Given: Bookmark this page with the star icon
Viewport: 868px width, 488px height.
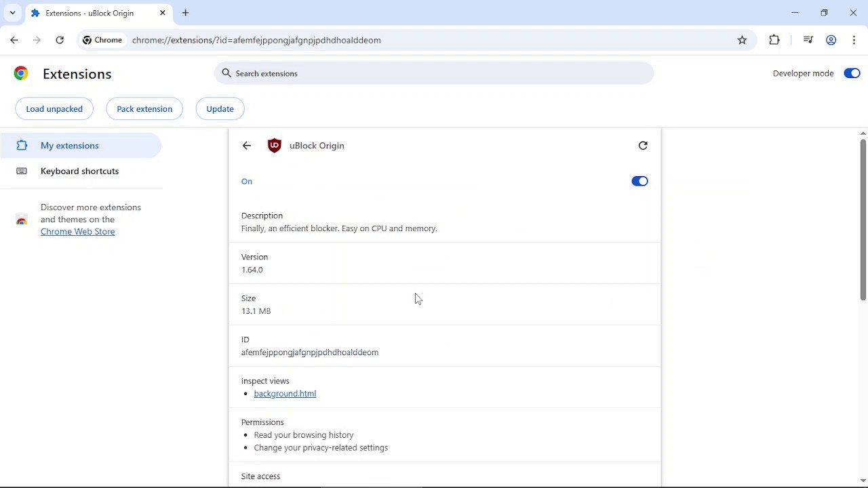Looking at the screenshot, I should [742, 40].
